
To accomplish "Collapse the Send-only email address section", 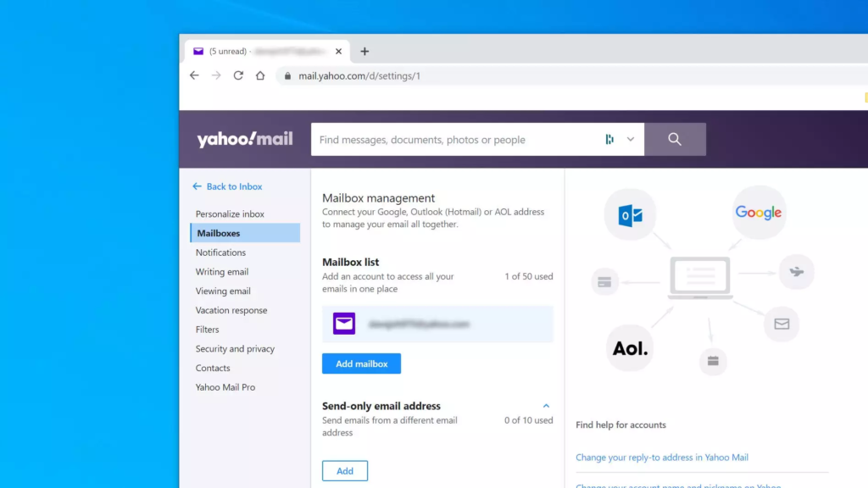I will click(546, 407).
